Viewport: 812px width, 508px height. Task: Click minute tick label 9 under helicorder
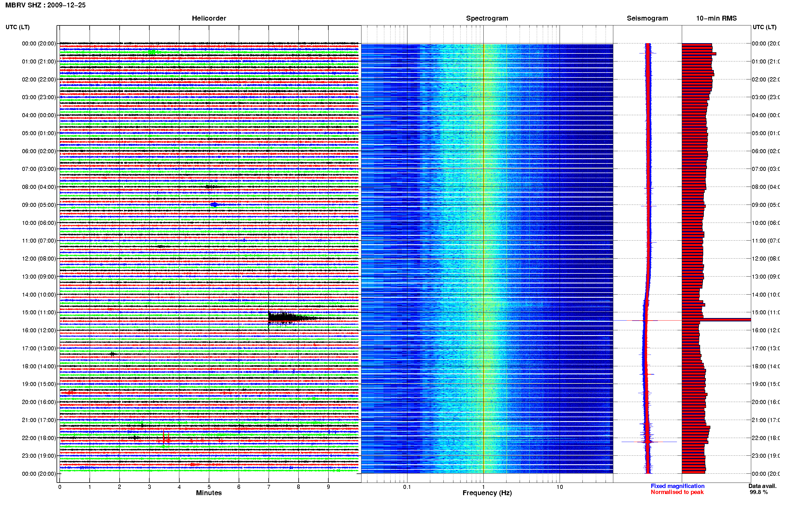pyautogui.click(x=328, y=487)
